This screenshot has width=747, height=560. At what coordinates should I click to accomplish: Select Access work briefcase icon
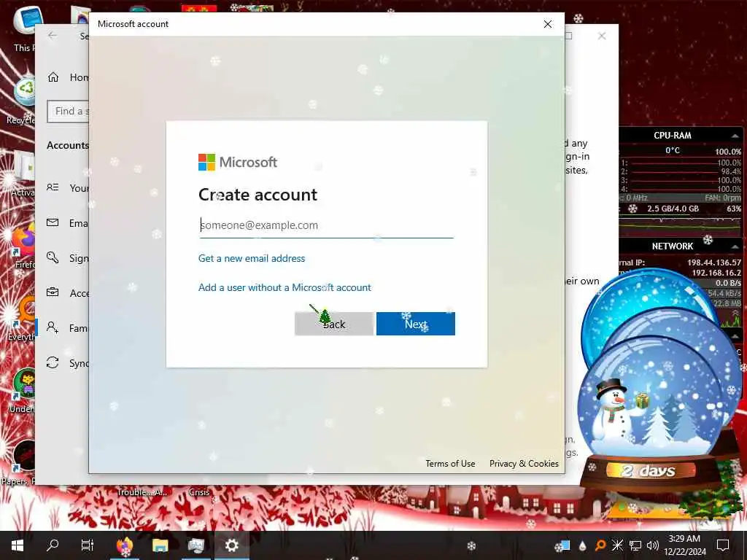pyautogui.click(x=53, y=292)
